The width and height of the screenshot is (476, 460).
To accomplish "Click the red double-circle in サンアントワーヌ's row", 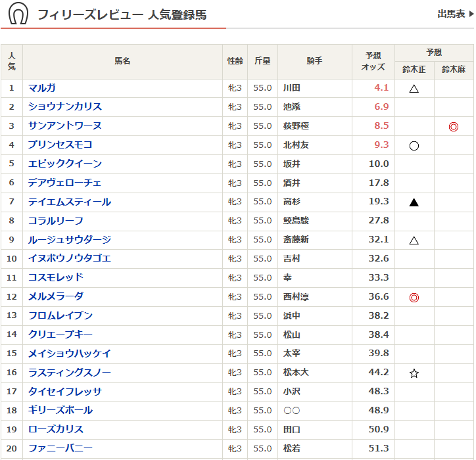I will click(453, 126).
